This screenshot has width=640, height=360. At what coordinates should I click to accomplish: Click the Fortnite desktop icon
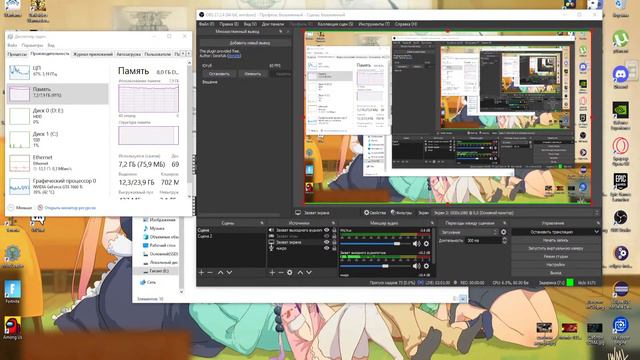point(13,291)
